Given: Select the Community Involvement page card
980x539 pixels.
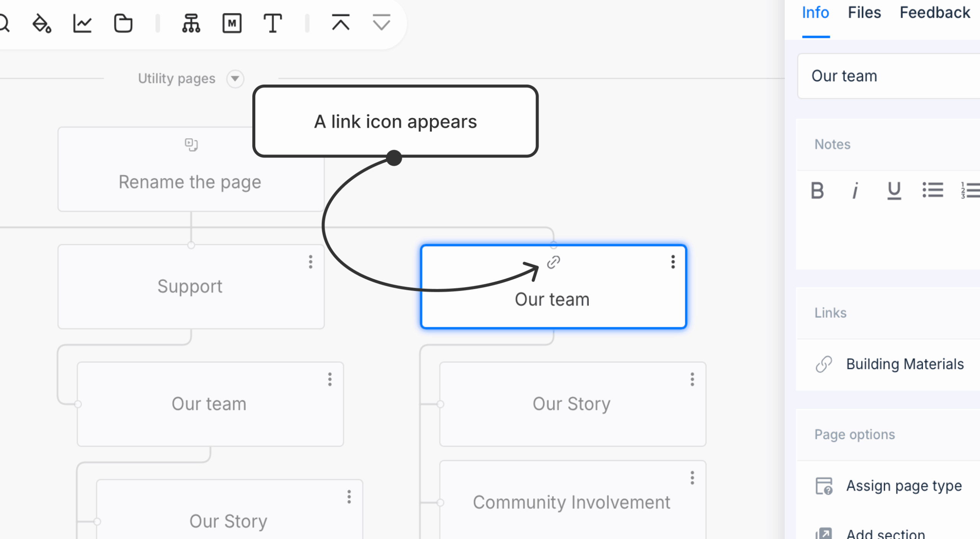Looking at the screenshot, I should [x=573, y=500].
